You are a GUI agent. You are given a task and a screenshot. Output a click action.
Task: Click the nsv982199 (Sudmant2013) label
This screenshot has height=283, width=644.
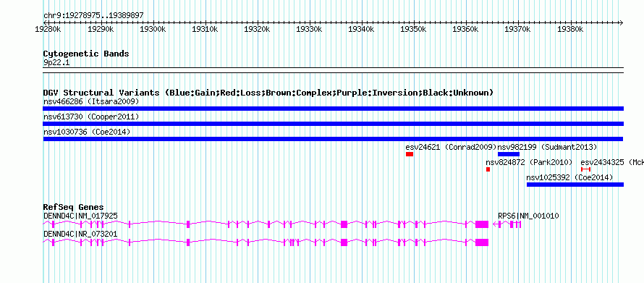(x=547, y=147)
